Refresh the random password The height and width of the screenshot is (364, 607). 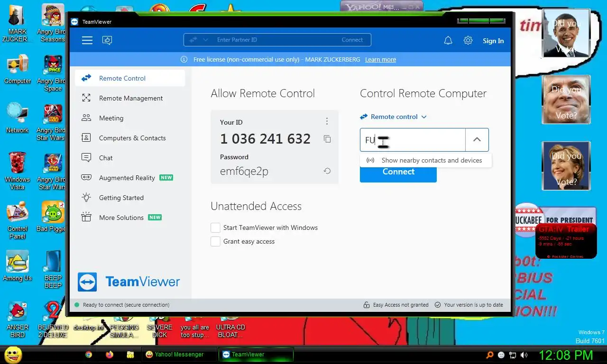coord(327,171)
